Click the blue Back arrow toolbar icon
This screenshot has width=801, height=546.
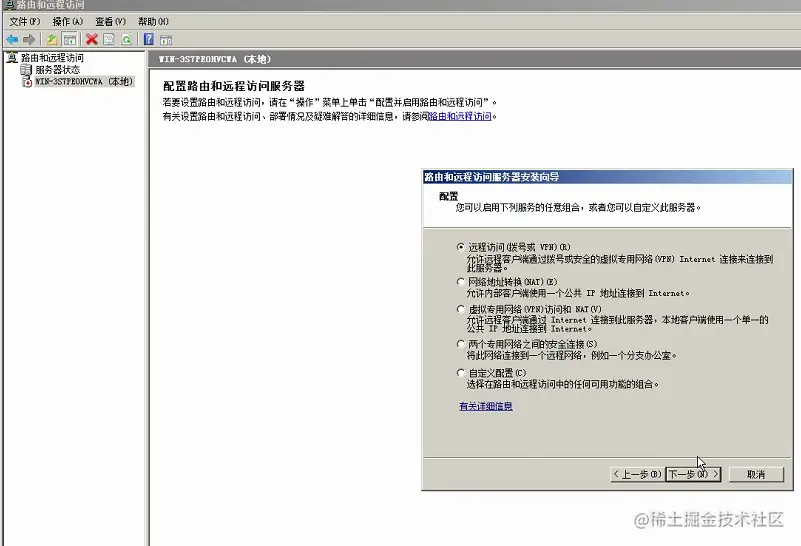tap(12, 39)
